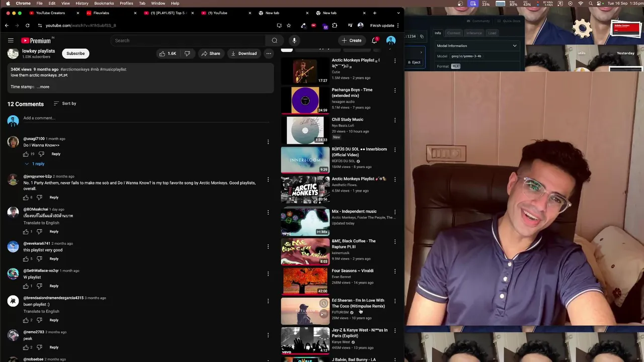The height and width of the screenshot is (362, 644).
Task: Open the YouTube hamburger guide menu
Action: click(x=11, y=40)
